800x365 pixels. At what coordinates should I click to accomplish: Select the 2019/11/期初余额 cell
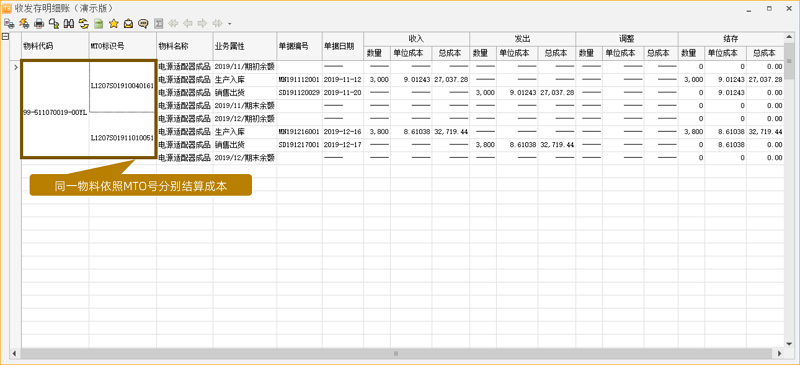click(x=245, y=66)
